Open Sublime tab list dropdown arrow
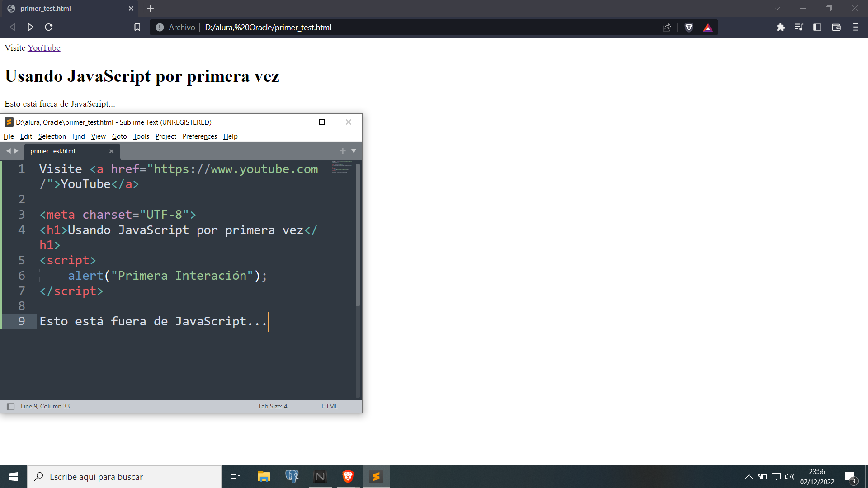The image size is (868, 488). tap(354, 151)
